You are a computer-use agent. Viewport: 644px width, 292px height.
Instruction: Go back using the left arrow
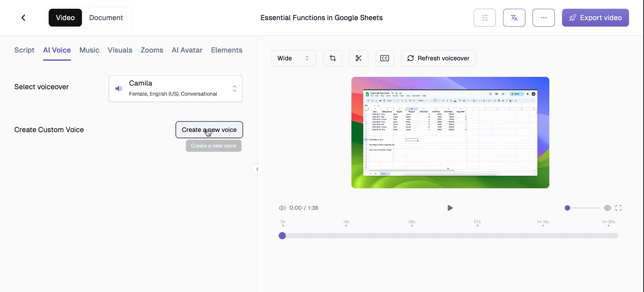(x=23, y=17)
